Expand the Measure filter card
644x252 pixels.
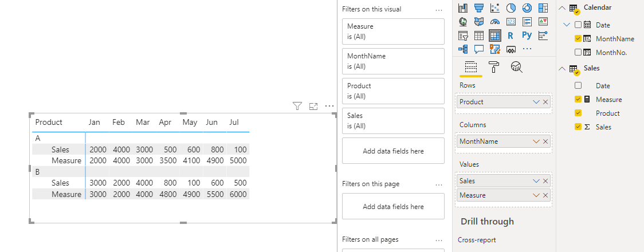pyautogui.click(x=393, y=31)
